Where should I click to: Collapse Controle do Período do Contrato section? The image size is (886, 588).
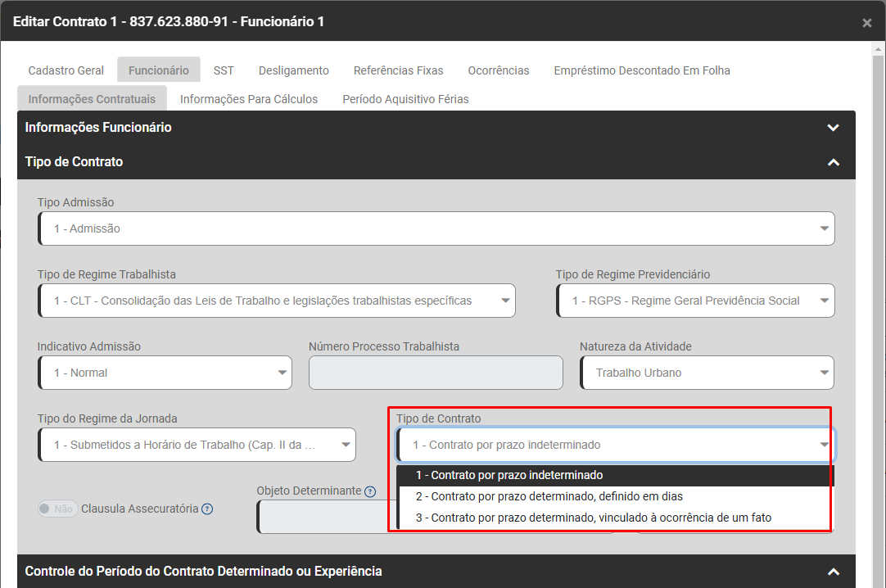pyautogui.click(x=833, y=572)
